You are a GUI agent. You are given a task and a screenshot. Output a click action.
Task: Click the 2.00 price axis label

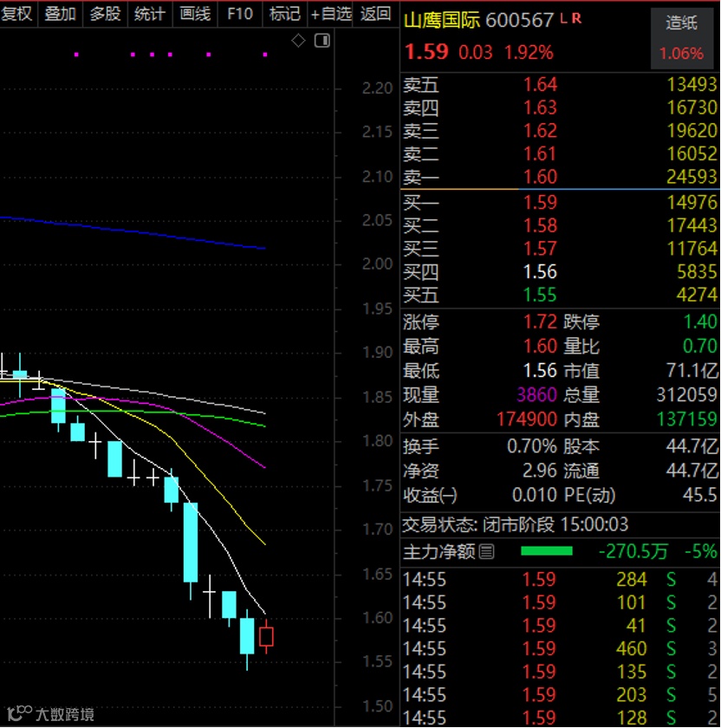(378, 264)
